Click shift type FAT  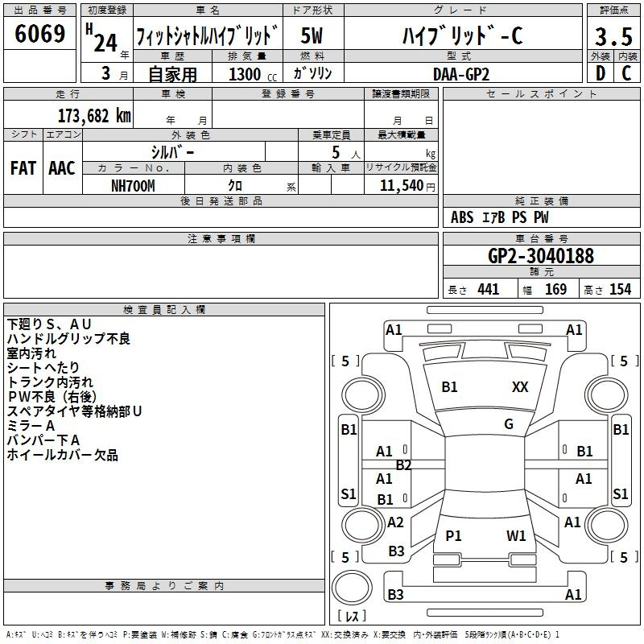click(x=23, y=168)
